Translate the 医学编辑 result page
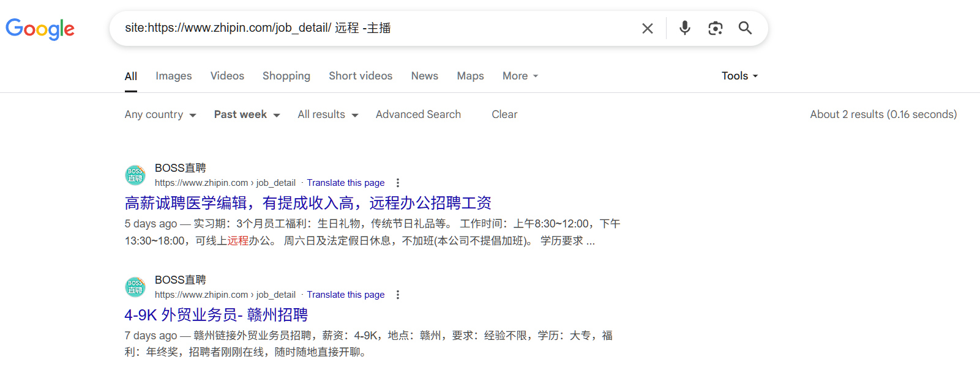The image size is (980, 376). (x=346, y=183)
